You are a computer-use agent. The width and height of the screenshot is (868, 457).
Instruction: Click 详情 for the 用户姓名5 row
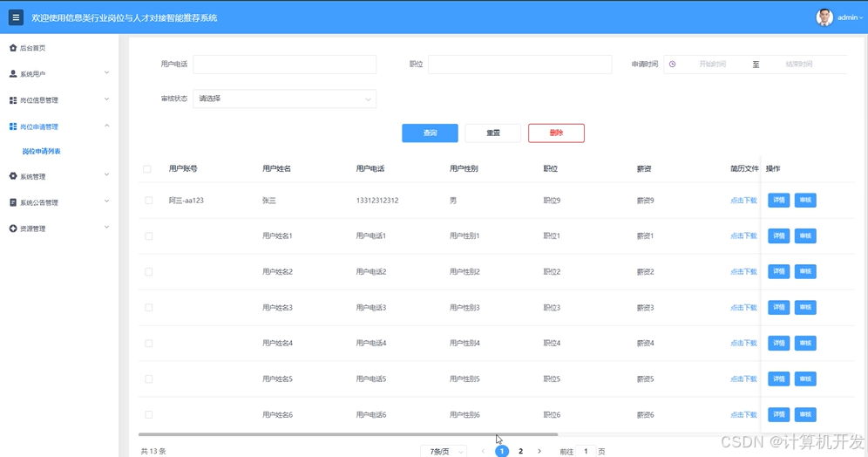(779, 379)
